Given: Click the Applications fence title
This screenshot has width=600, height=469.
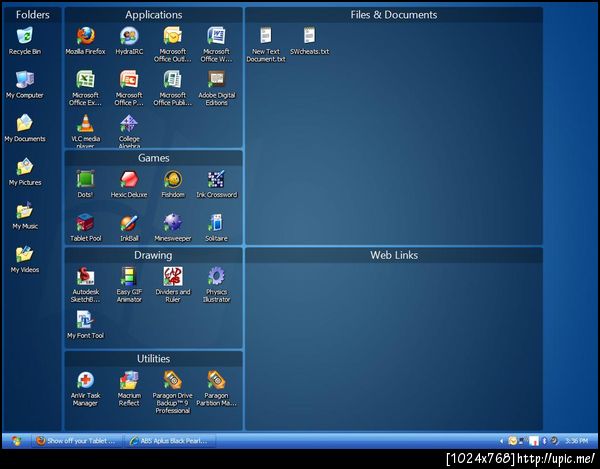Looking at the screenshot, I should coord(153,15).
